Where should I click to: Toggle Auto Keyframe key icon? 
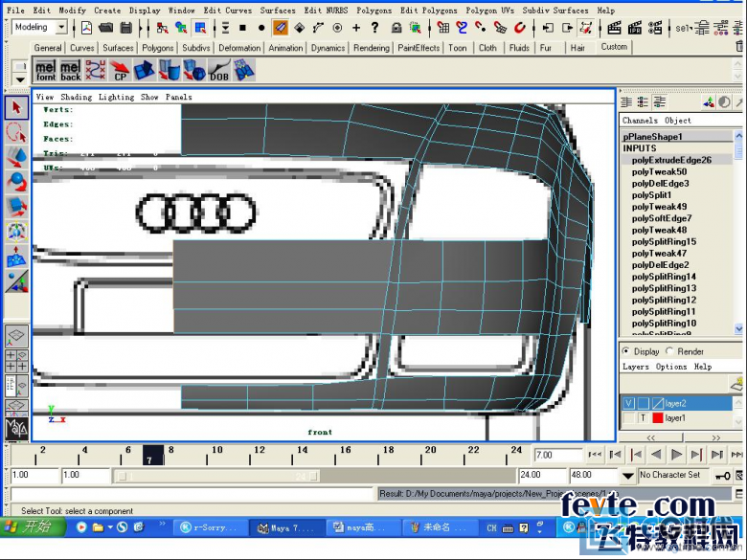click(723, 475)
